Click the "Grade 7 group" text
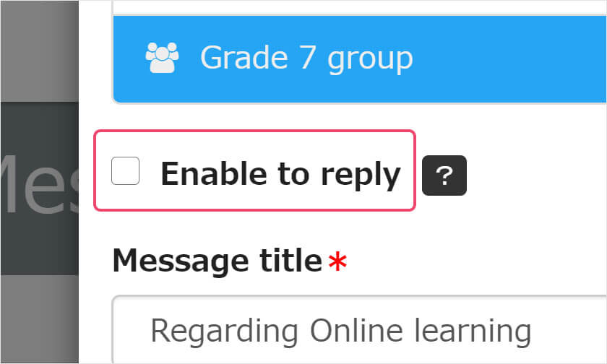This screenshot has width=607, height=364. [x=306, y=58]
